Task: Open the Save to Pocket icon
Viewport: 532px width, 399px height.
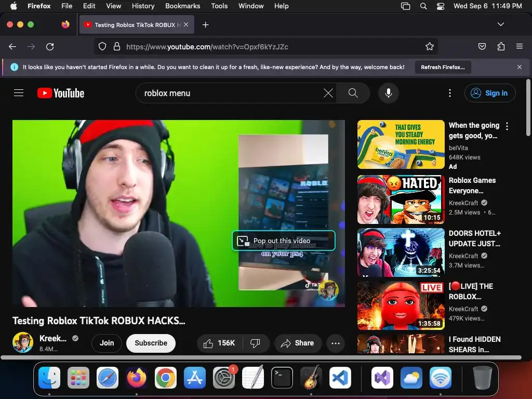Action: point(482,46)
